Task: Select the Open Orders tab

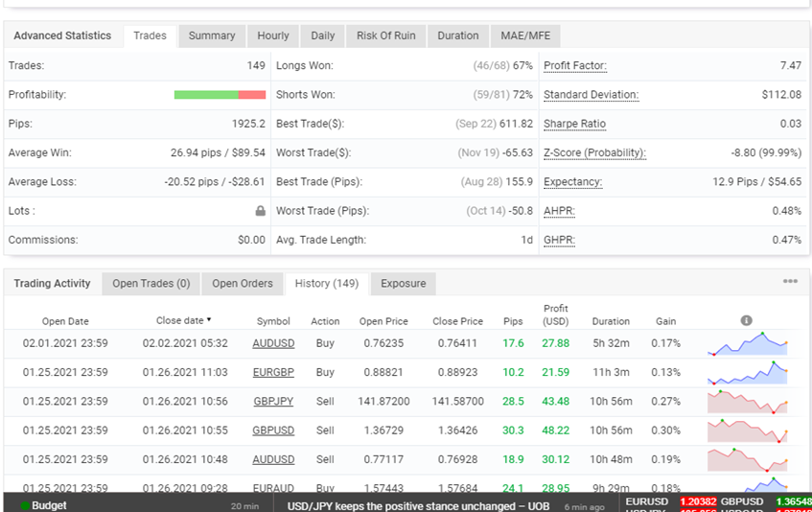Action: (x=243, y=284)
